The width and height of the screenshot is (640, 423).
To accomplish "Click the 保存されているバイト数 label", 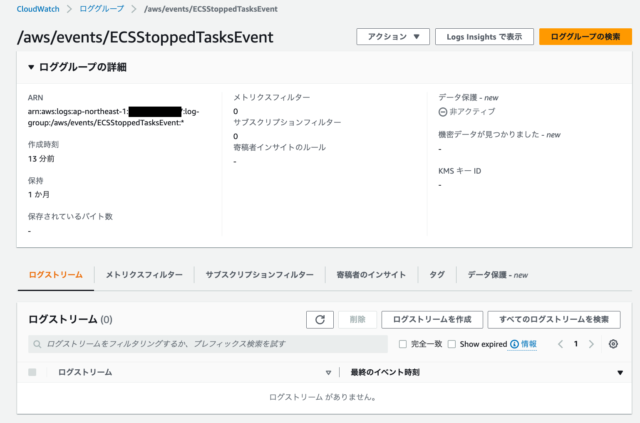I will coord(70,217).
